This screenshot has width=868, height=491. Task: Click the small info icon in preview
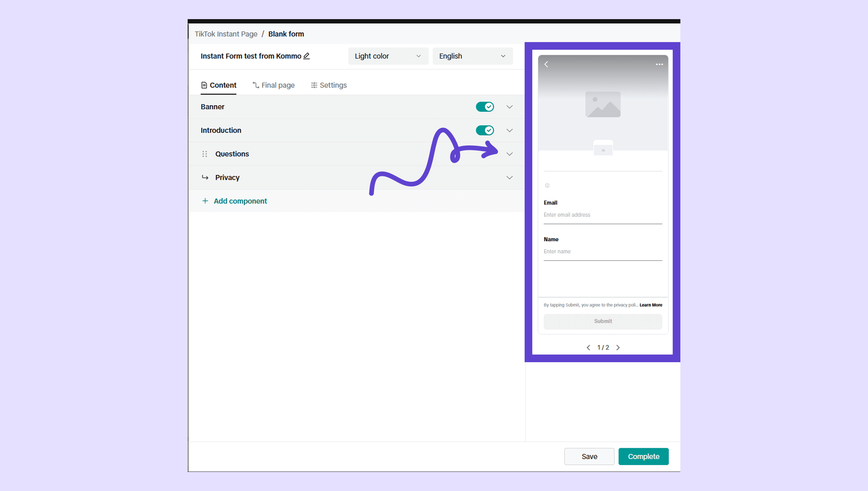point(547,186)
